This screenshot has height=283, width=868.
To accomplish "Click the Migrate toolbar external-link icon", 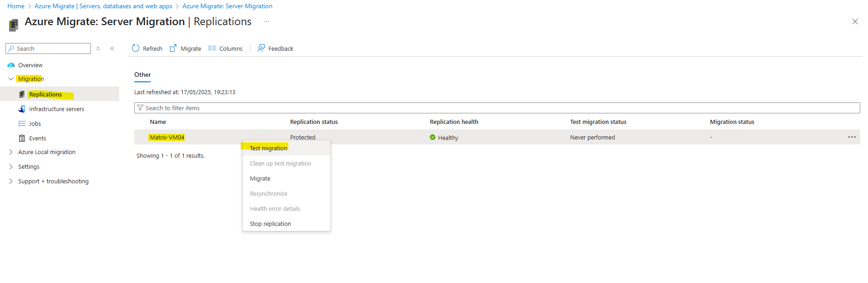I will 173,48.
